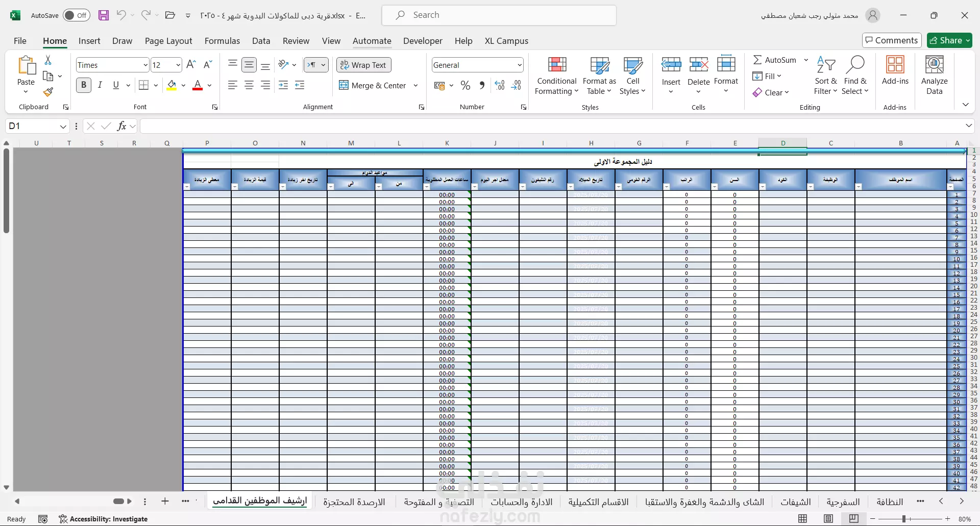
Task: Expand Merge & Center options arrow
Action: pos(416,85)
